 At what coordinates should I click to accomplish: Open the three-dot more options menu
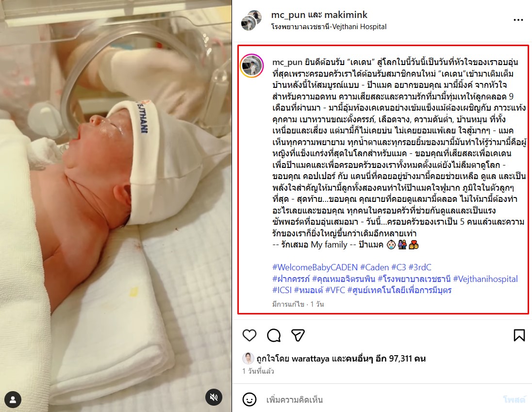[x=518, y=20]
